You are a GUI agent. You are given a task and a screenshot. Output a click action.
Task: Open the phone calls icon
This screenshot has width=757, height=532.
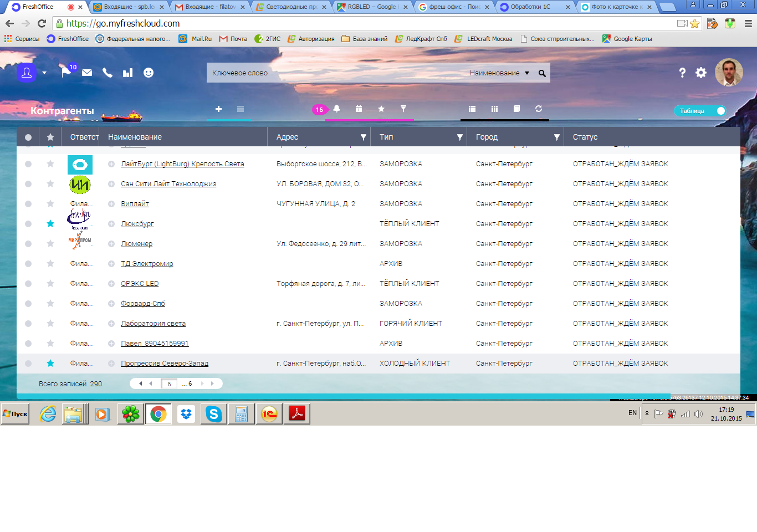(108, 73)
